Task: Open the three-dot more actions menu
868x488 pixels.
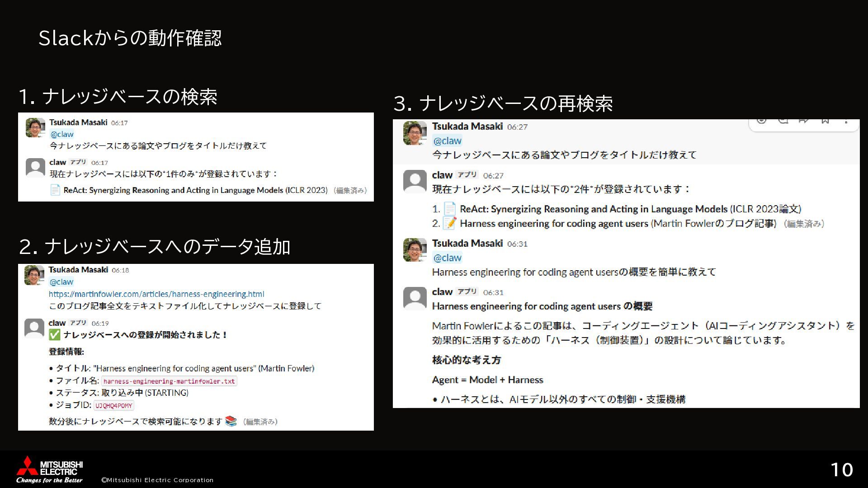Action: coord(846,121)
